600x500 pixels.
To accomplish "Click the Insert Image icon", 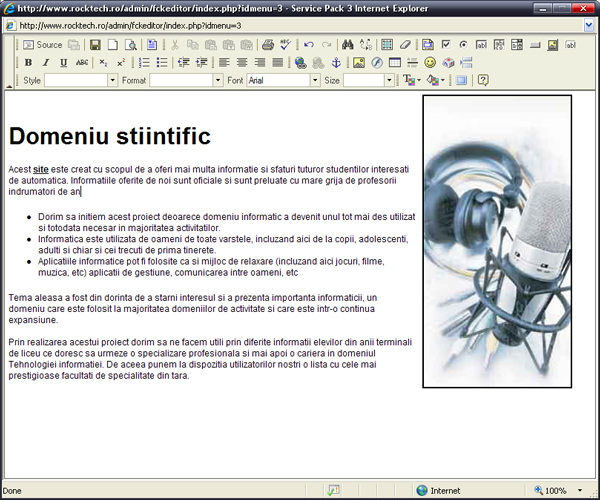I will [x=359, y=62].
